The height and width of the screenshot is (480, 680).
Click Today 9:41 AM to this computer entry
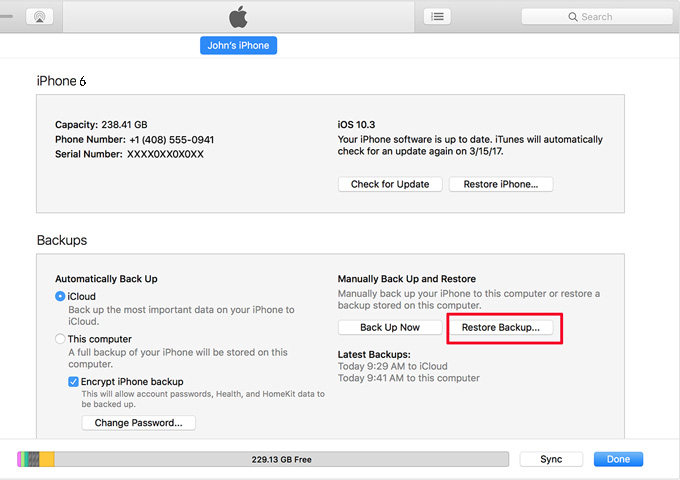[x=409, y=378]
